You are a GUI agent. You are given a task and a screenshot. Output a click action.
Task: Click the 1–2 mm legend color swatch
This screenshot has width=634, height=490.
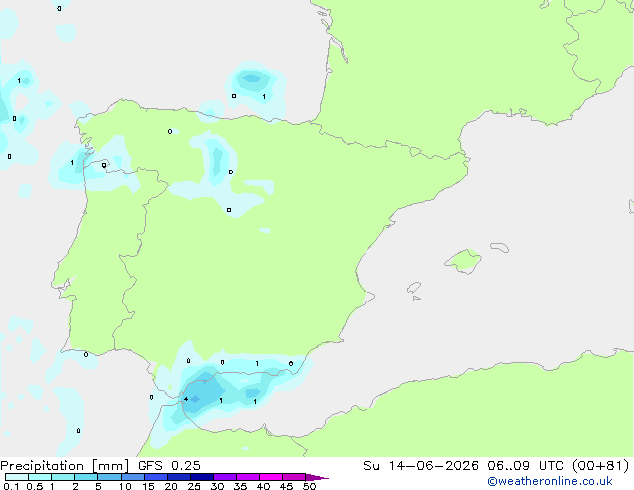click(63, 477)
